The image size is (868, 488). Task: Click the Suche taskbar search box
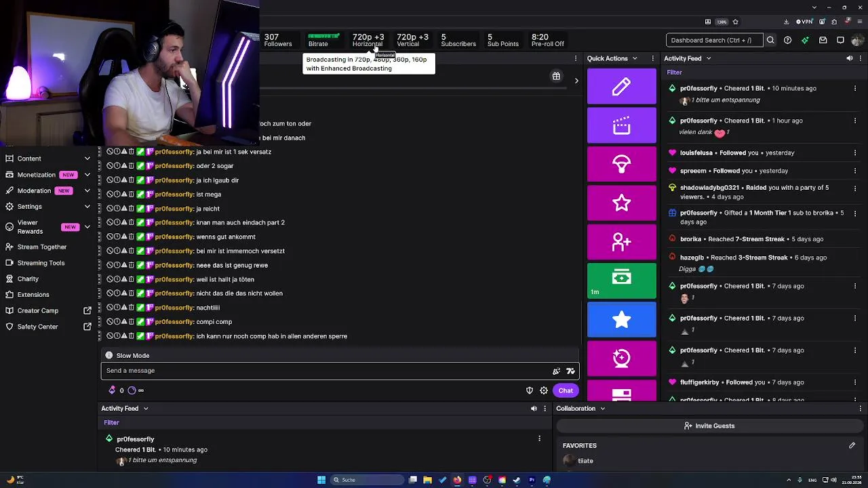click(x=366, y=480)
